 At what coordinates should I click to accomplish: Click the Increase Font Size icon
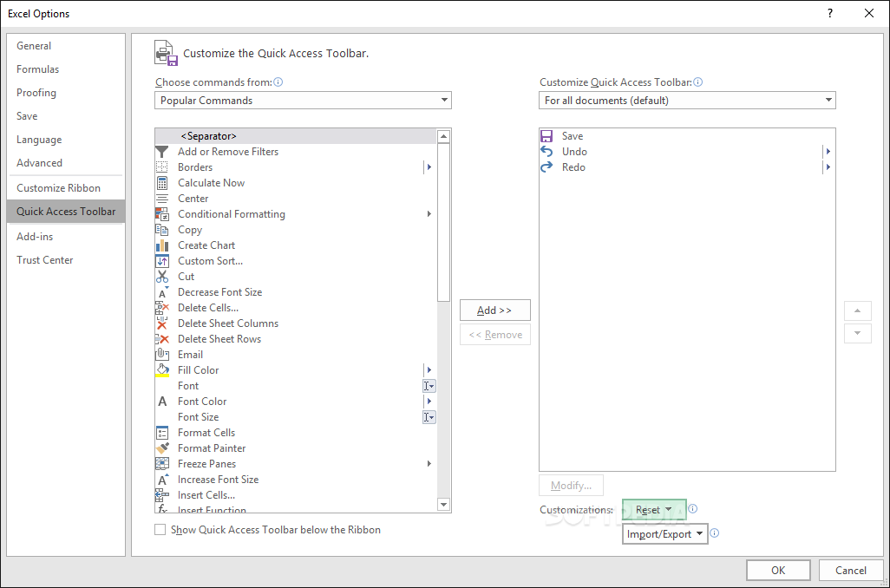pos(162,479)
